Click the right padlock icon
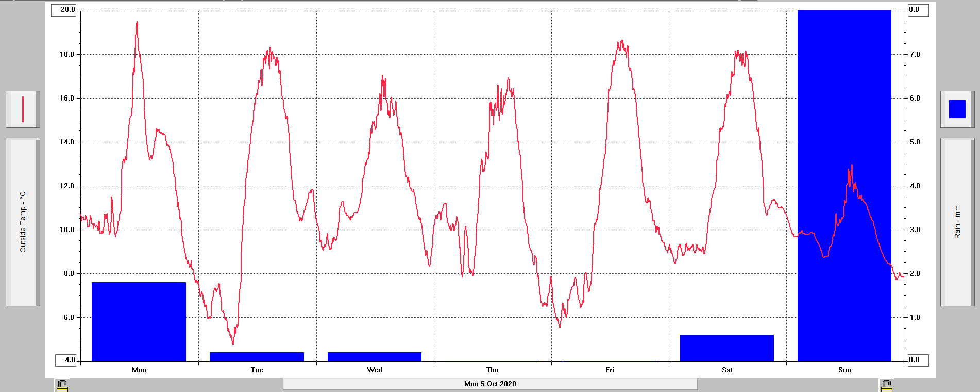Image resolution: width=980 pixels, height=392 pixels. (x=886, y=385)
